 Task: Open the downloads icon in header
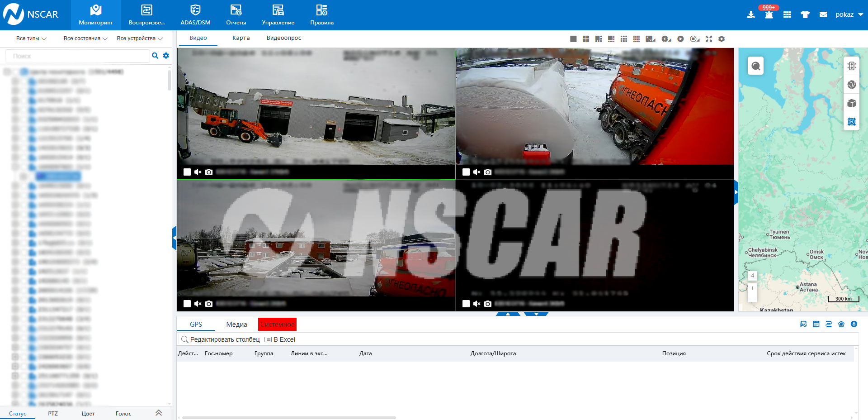pos(751,14)
